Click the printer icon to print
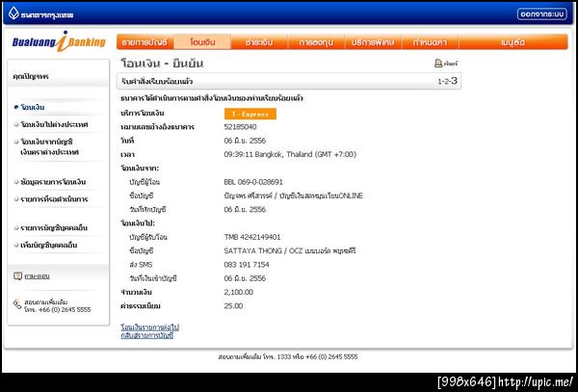The width and height of the screenshot is (578, 392). pyautogui.click(x=438, y=64)
